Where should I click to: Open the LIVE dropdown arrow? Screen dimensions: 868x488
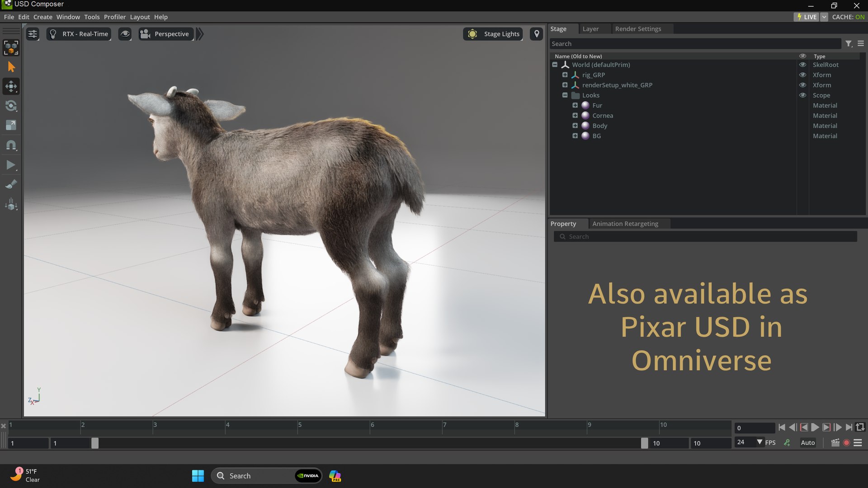[x=824, y=17]
